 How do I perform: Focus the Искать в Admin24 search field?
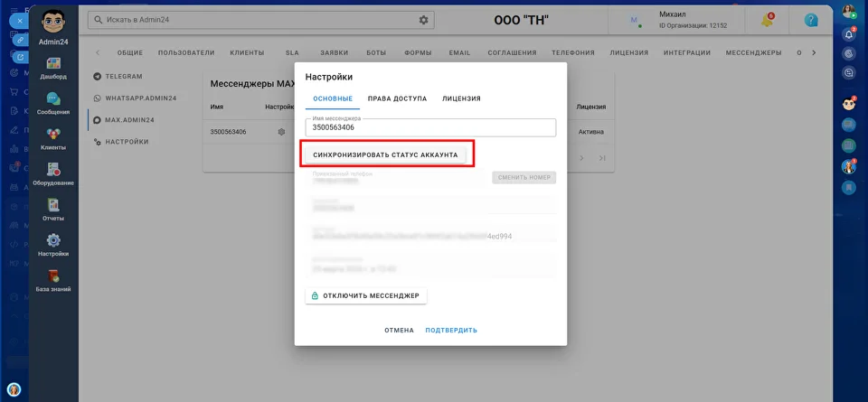tap(260, 20)
